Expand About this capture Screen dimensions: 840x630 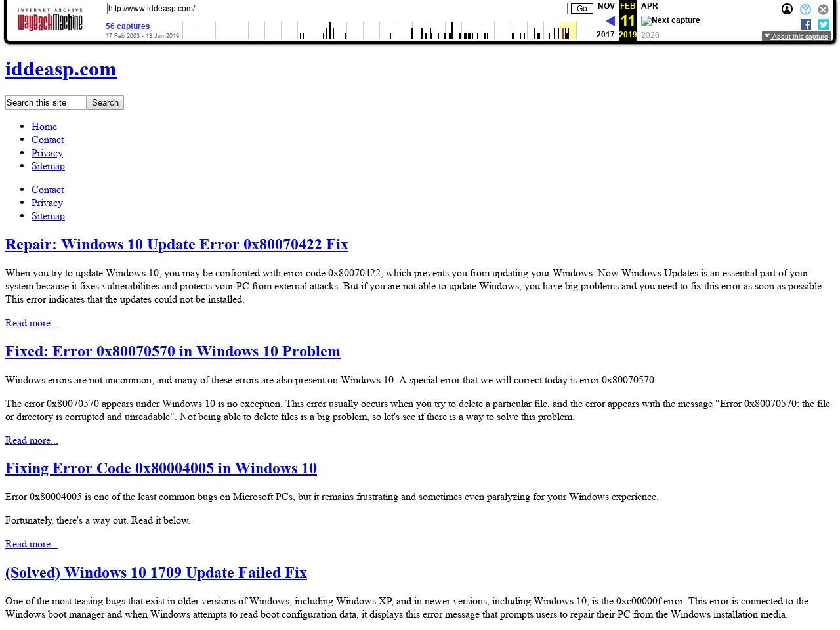(796, 36)
